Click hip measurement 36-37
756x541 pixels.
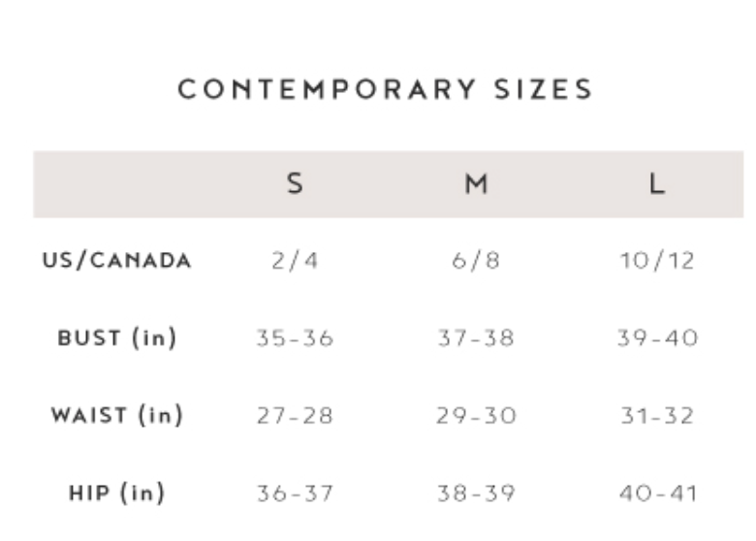295,493
